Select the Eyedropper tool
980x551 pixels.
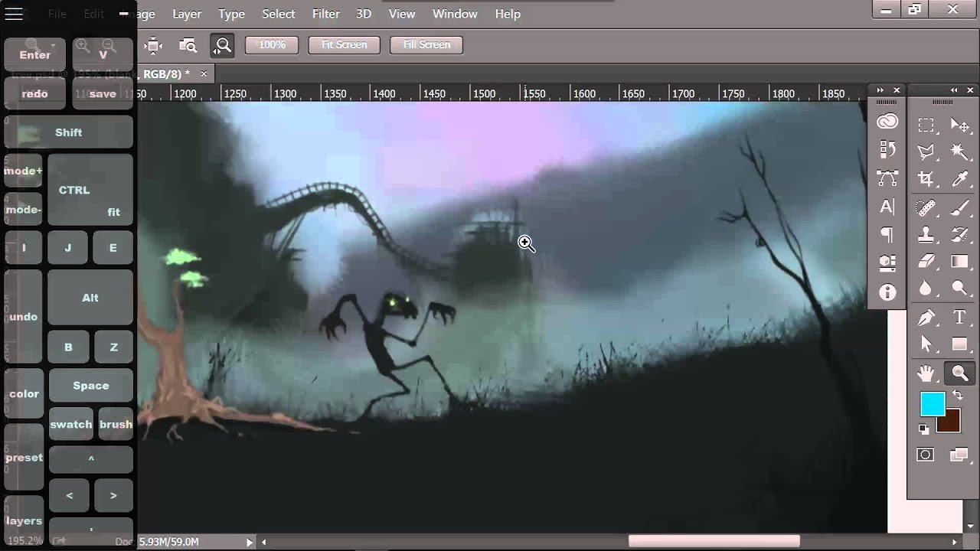(959, 179)
